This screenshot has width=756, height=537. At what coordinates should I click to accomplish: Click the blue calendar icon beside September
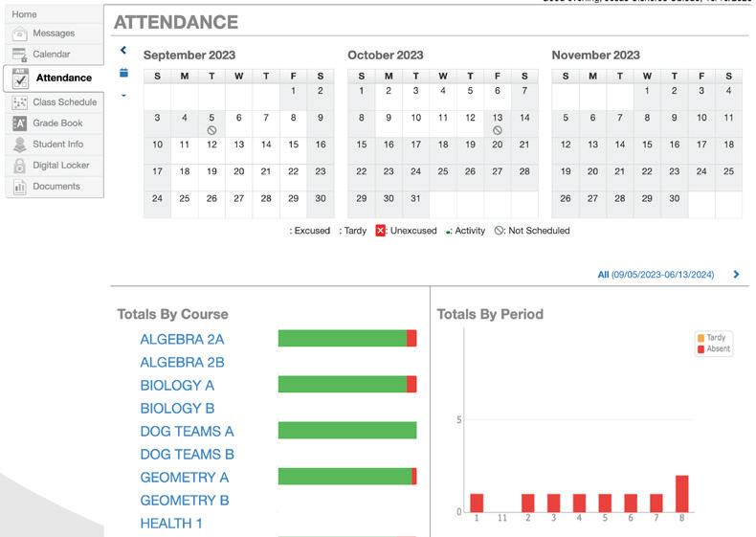123,73
